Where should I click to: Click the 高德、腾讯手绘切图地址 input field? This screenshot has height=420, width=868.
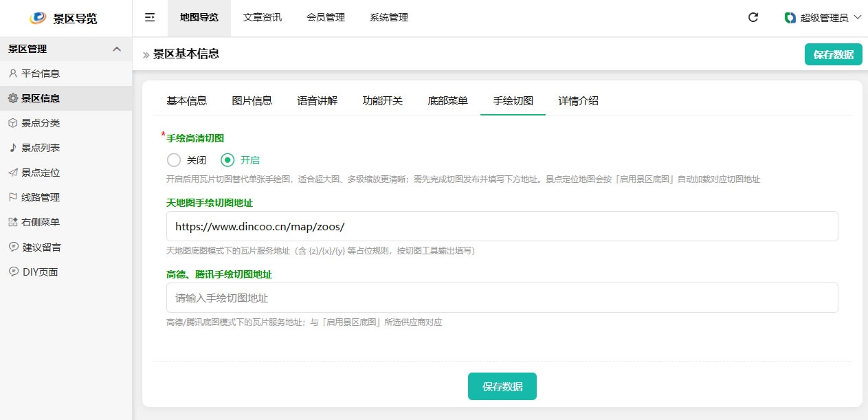pos(502,298)
